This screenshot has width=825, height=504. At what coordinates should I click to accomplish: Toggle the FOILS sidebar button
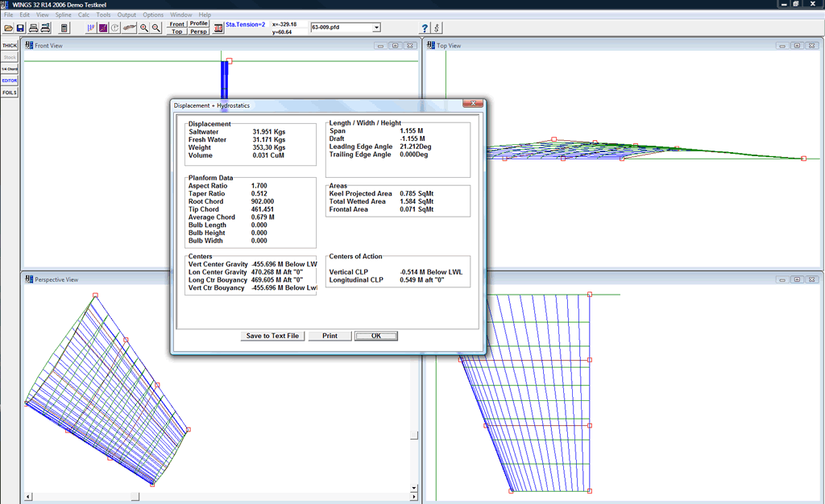[10, 93]
